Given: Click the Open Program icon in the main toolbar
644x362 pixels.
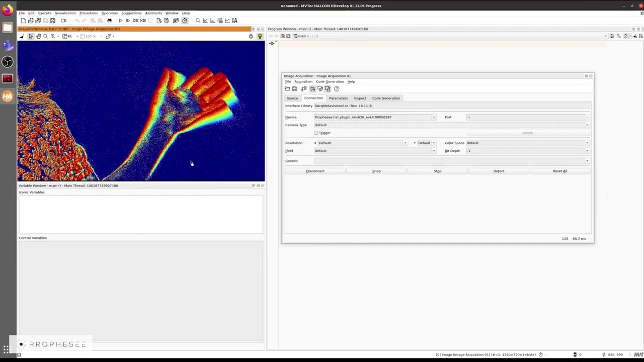Looking at the screenshot, I should [x=30, y=21].
